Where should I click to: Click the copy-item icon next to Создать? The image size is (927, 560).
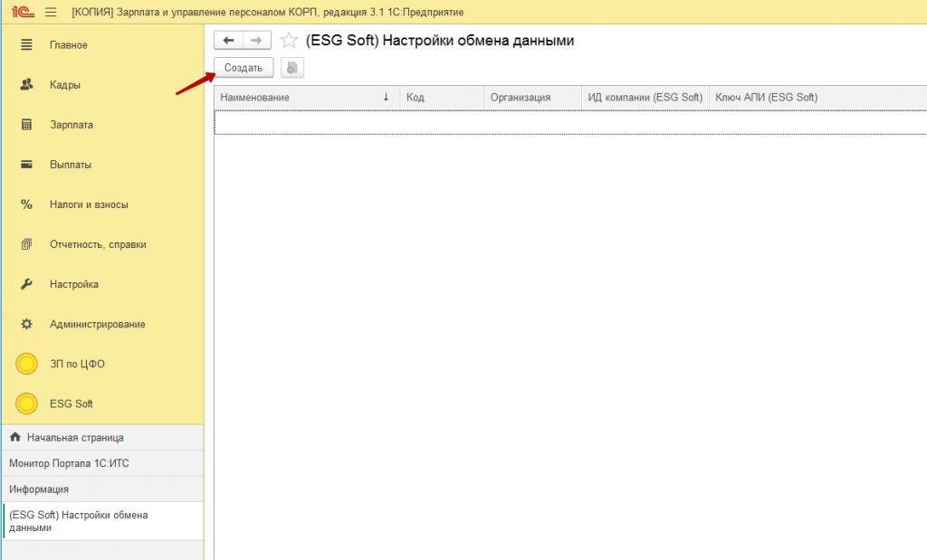tap(292, 67)
